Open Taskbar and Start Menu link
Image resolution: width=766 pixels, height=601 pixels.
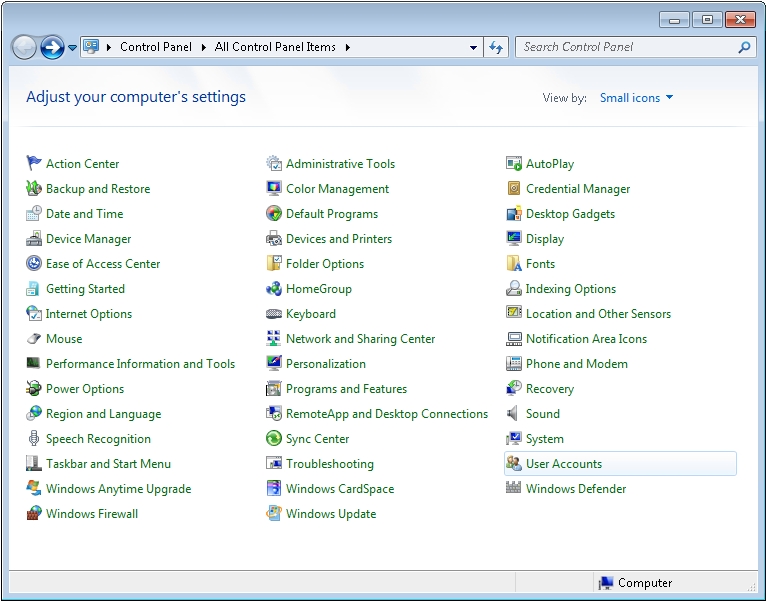[108, 464]
